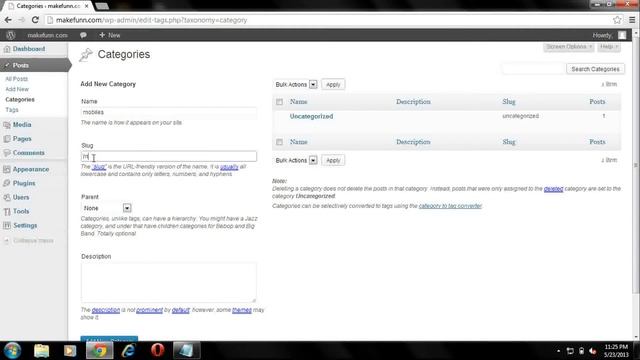The height and width of the screenshot is (360, 640).
Task: Go to Add New post submenu
Action: [x=17, y=89]
